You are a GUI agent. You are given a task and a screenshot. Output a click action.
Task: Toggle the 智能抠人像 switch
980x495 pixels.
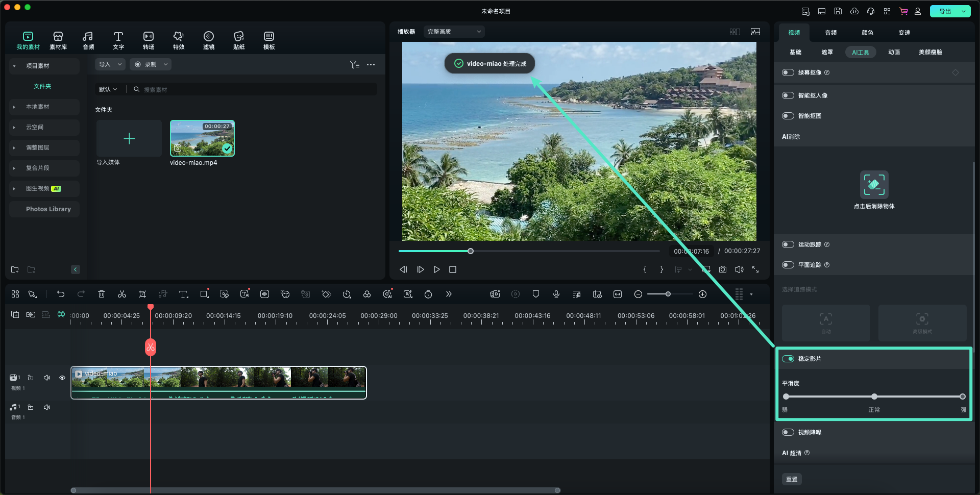tap(788, 95)
